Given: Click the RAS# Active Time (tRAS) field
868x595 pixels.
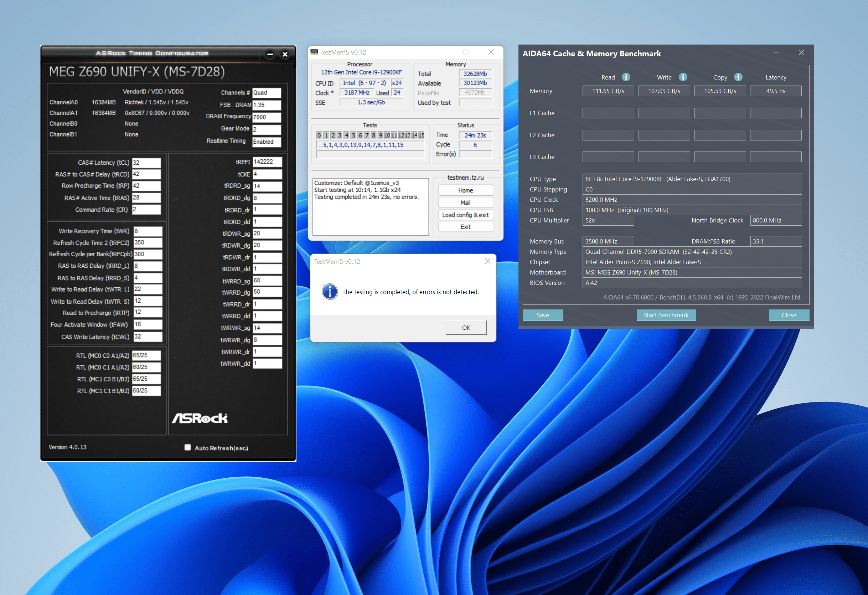Looking at the screenshot, I should tap(146, 198).
